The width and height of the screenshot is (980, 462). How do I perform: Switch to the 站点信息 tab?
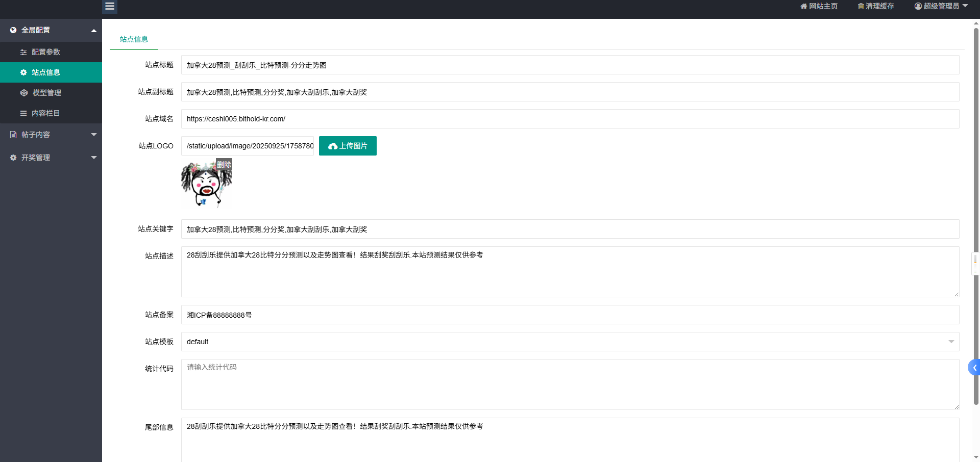point(134,39)
